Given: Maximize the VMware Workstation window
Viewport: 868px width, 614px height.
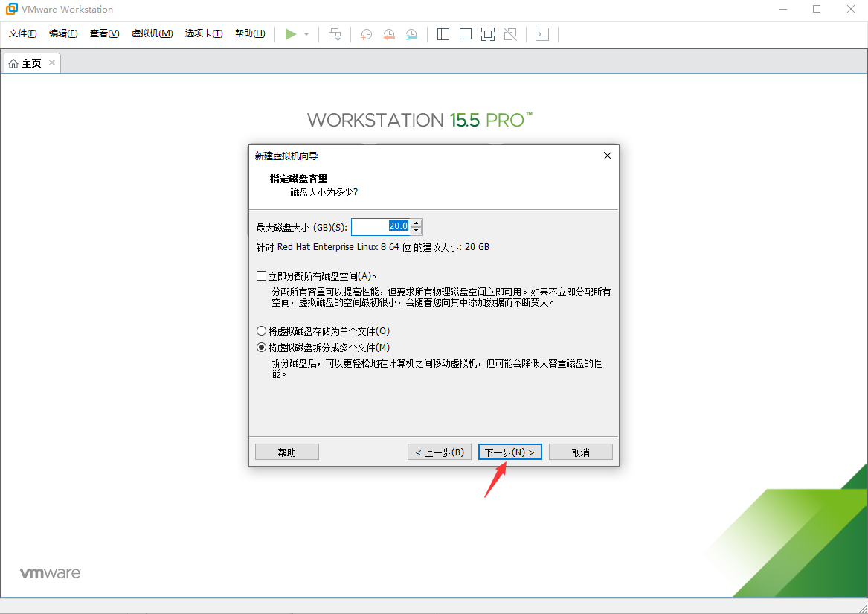Looking at the screenshot, I should click(817, 9).
